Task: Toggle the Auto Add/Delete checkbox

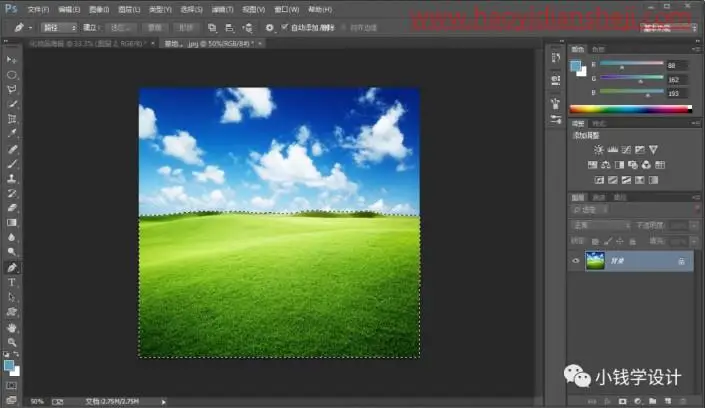Action: [284, 27]
